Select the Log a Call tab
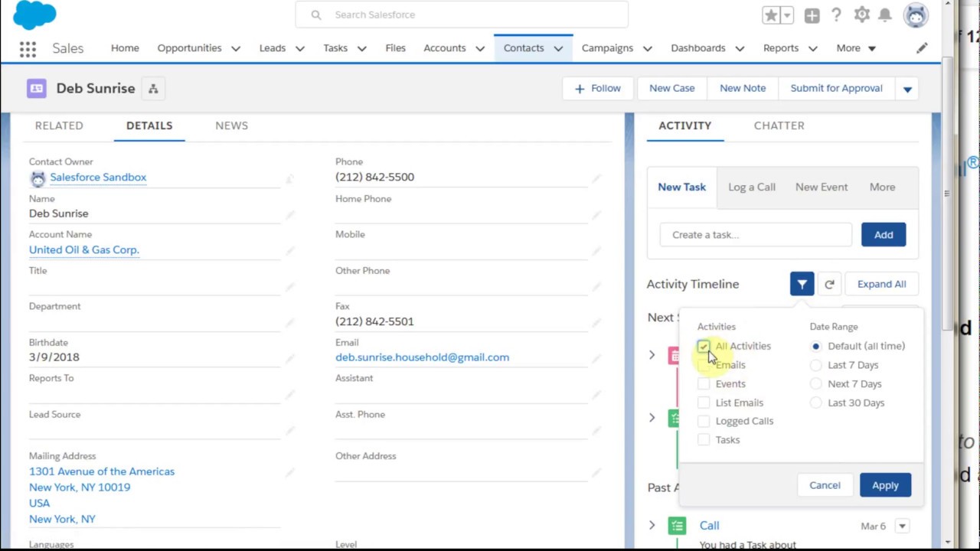Image resolution: width=980 pixels, height=551 pixels. [752, 187]
